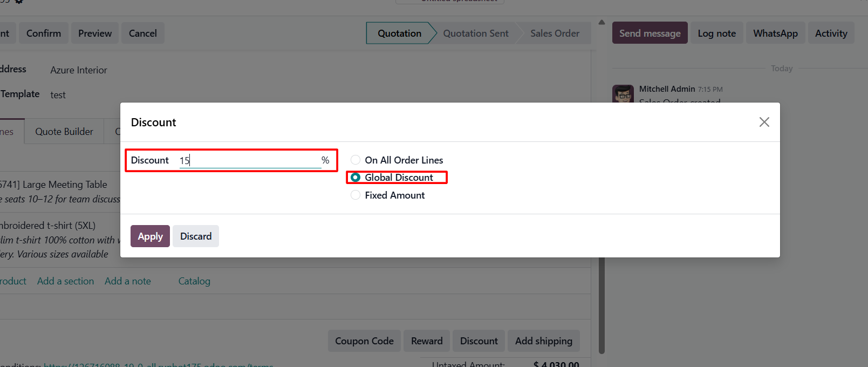
Task: Switch to the Quote Builder tab
Action: point(64,132)
